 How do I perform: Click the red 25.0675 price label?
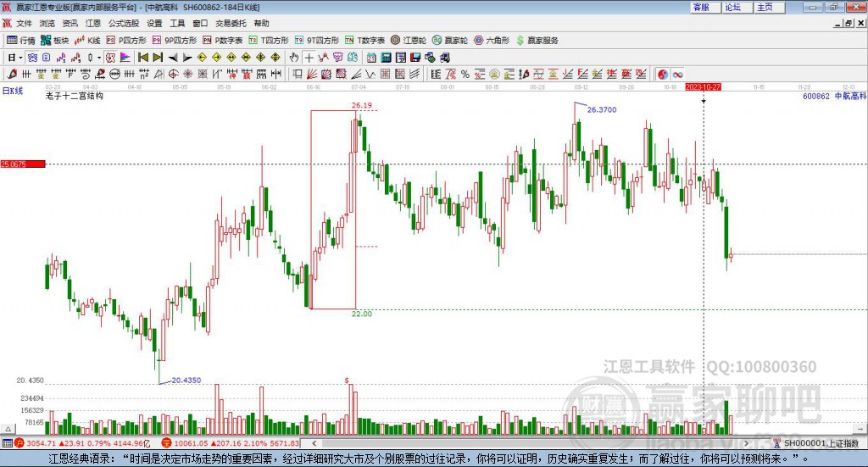[23, 164]
